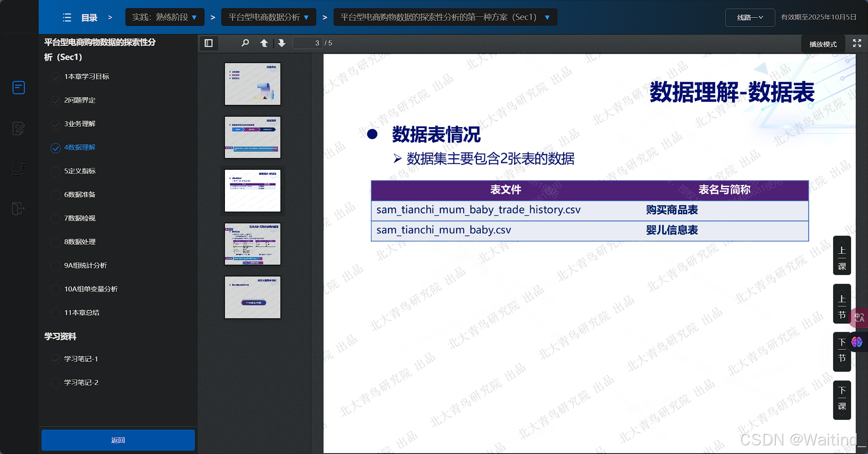Select the fifth slide thumbnail
The image size is (868, 454).
[x=253, y=297]
